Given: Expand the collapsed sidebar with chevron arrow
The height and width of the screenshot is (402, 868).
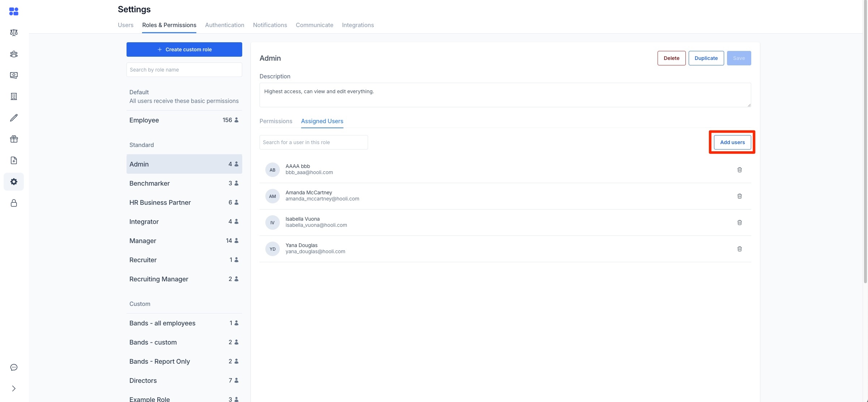Looking at the screenshot, I should click(14, 388).
